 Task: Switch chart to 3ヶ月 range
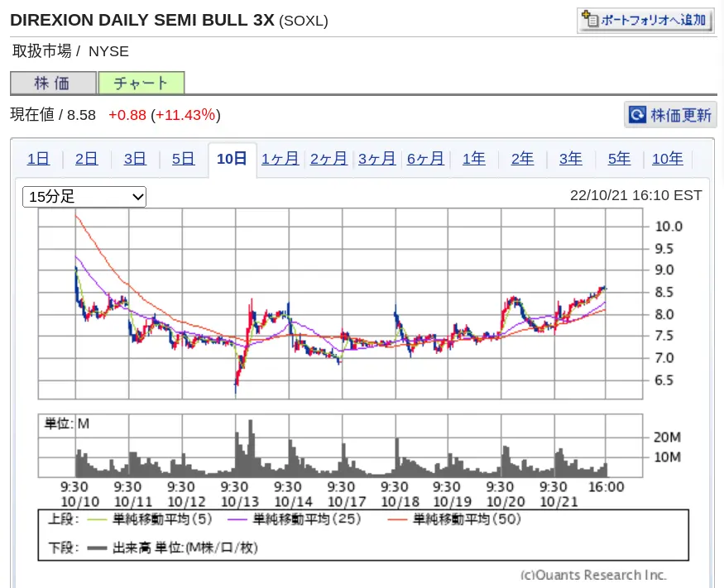(377, 159)
